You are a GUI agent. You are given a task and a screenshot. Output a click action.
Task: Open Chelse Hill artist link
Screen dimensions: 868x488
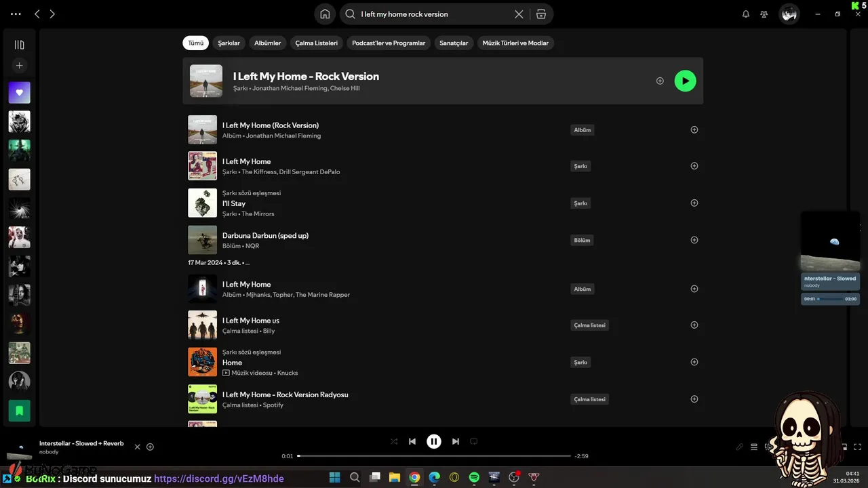(344, 88)
